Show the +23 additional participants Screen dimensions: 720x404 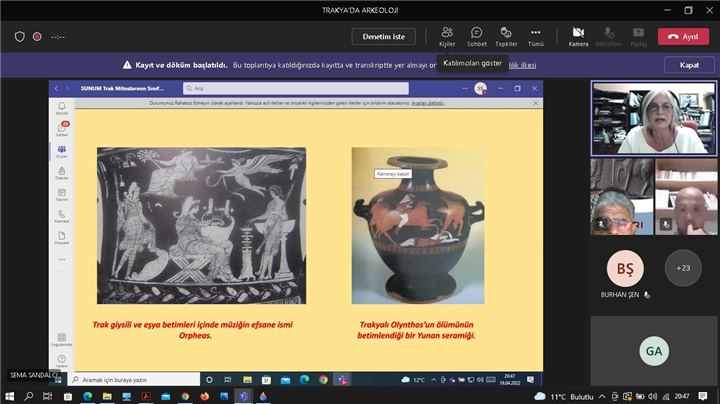[x=683, y=268]
